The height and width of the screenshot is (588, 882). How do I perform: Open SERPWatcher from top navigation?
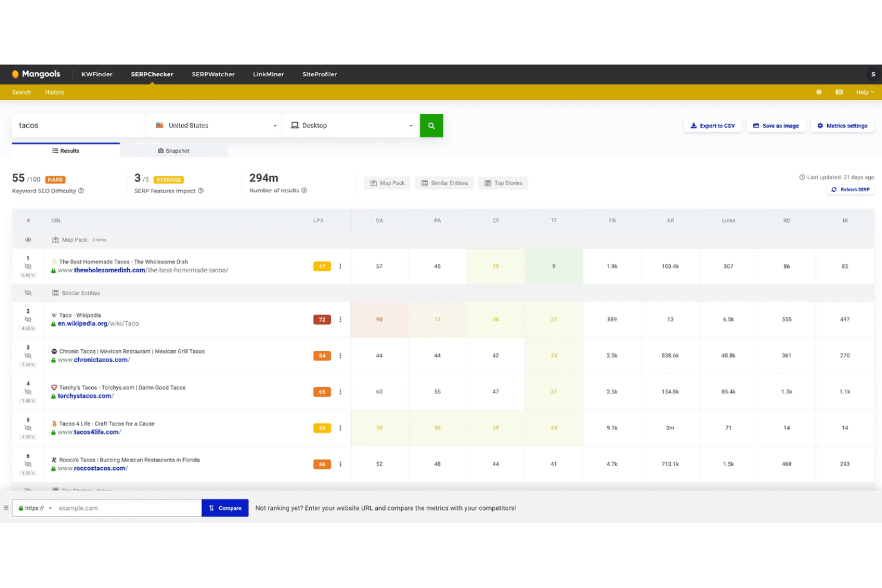pyautogui.click(x=213, y=74)
